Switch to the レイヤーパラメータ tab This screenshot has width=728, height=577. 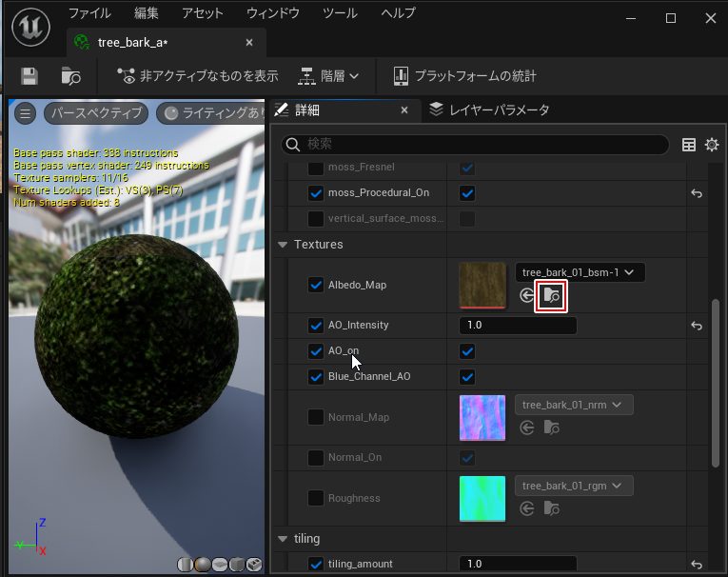(489, 109)
